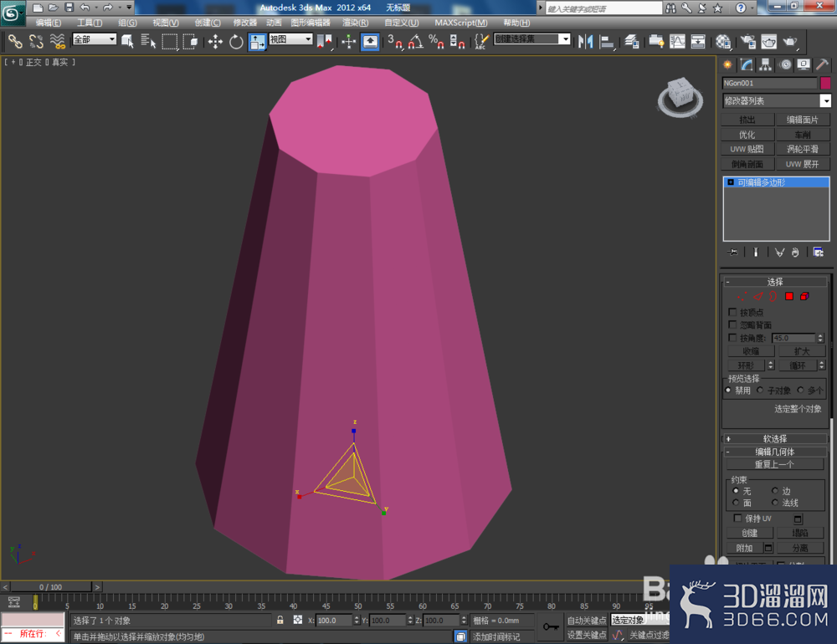Toggle the Angle Snap icon
Viewport: 837px width, 644px height.
[x=416, y=41]
